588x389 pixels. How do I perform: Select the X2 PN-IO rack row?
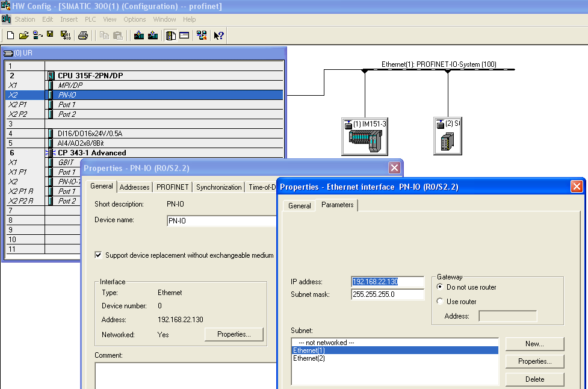[145, 95]
